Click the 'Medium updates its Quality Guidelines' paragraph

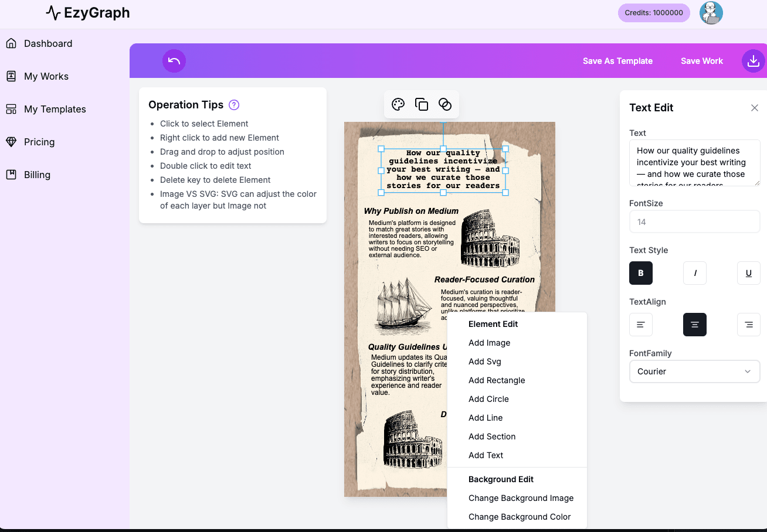[409, 375]
